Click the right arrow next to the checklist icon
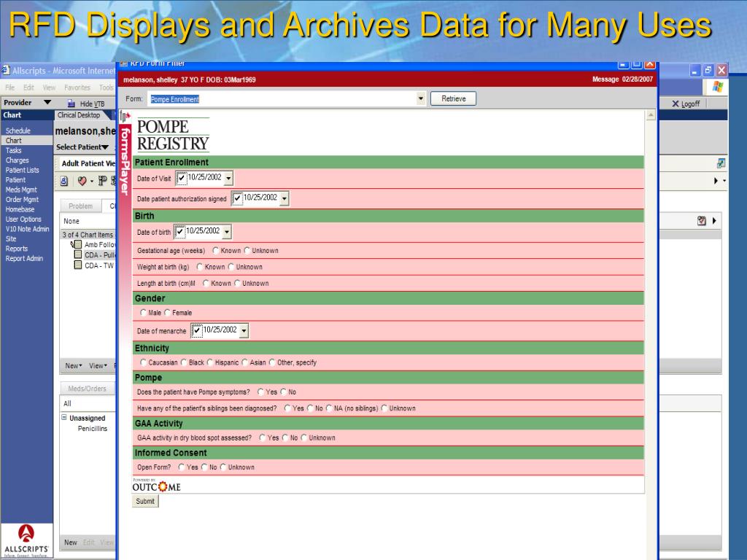This screenshot has height=560, width=747. [714, 220]
